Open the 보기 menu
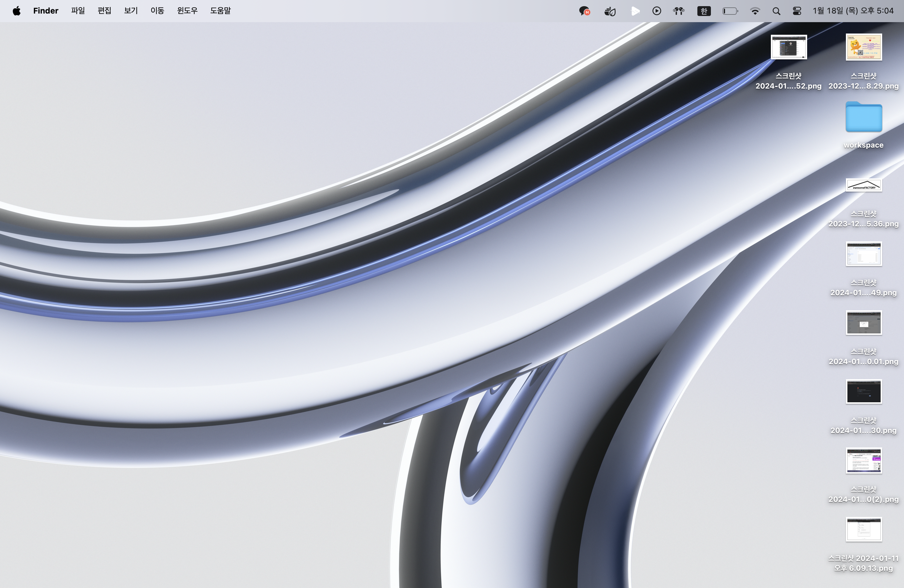Viewport: 904px width, 588px height. point(131,11)
